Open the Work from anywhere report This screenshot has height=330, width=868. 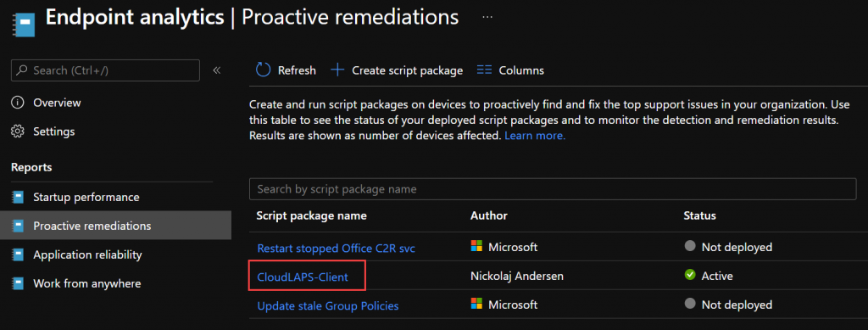click(x=87, y=283)
